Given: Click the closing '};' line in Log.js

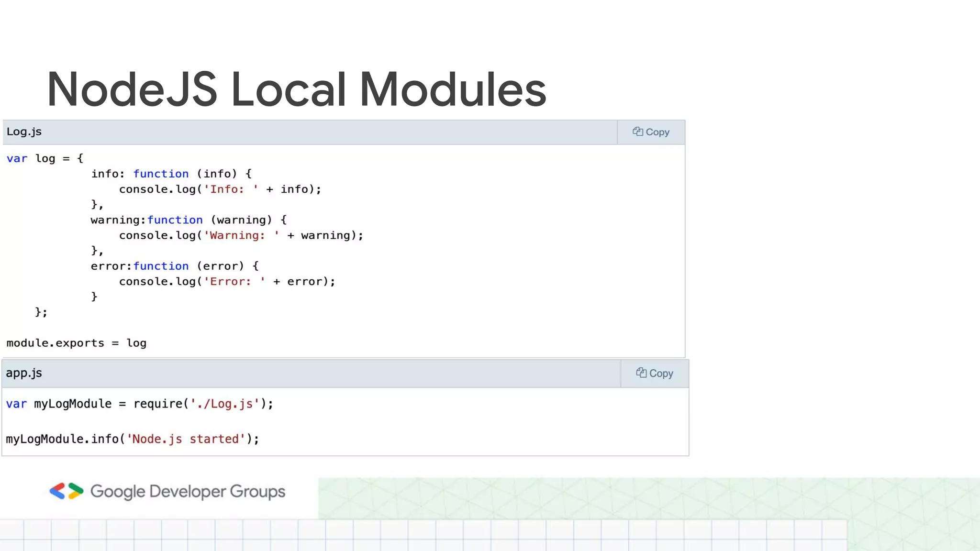Looking at the screenshot, I should point(41,312).
